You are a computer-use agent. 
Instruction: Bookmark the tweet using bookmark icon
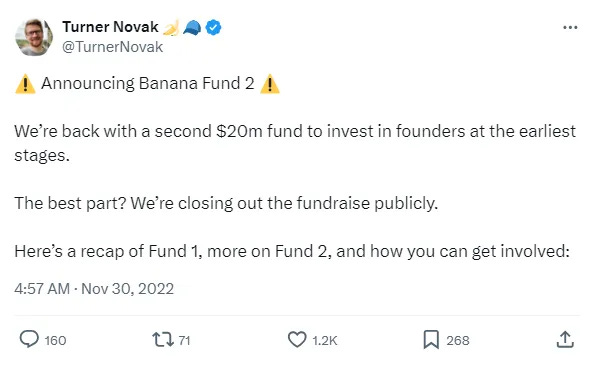click(x=431, y=340)
